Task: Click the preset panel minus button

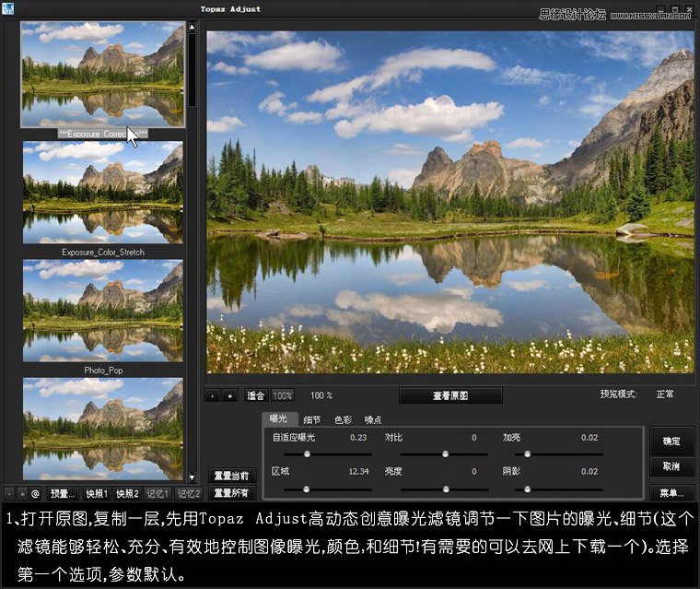Action: [10, 494]
